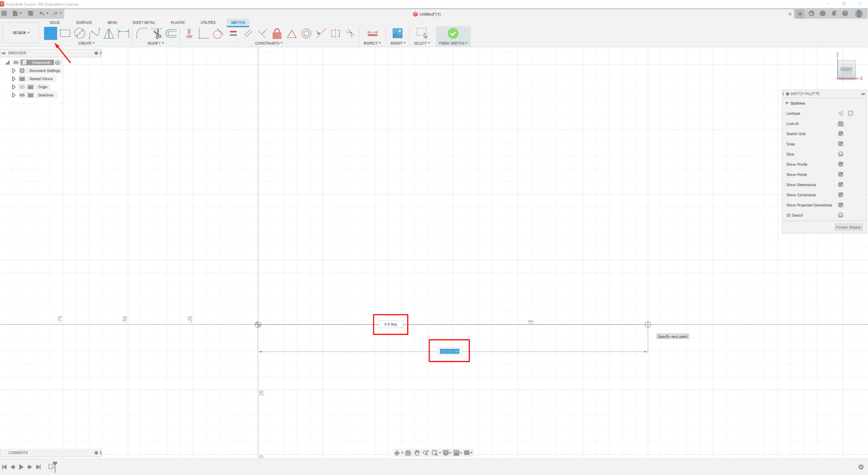The image size is (868, 475).
Task: Open the CREATE dropdown menu
Action: 87,43
